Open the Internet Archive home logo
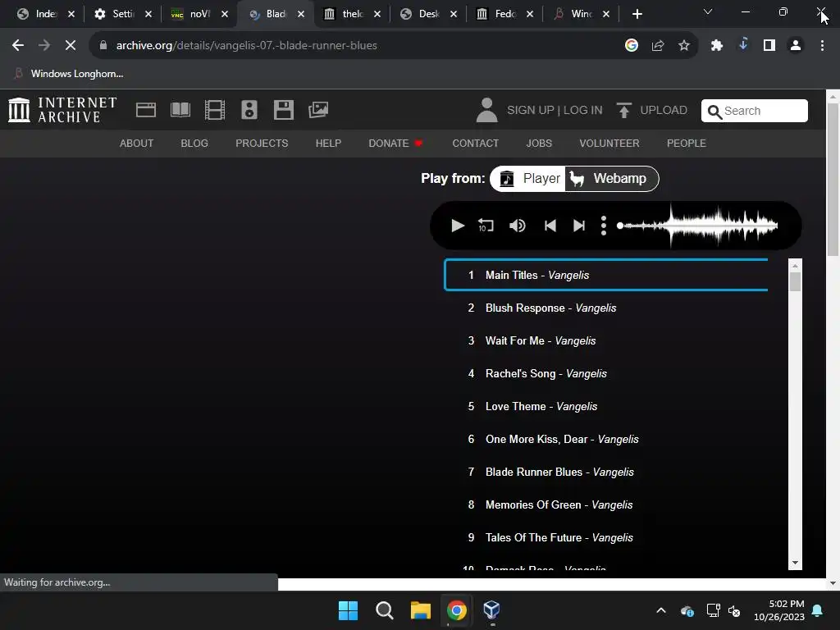This screenshot has height=630, width=840. 62,110
